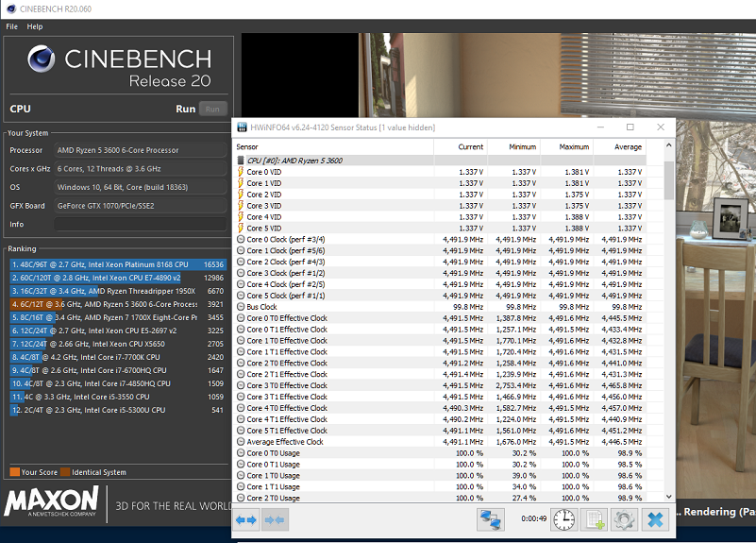The image size is (756, 543).
Task: Open the Help menu in Cinebench
Action: tap(35, 26)
